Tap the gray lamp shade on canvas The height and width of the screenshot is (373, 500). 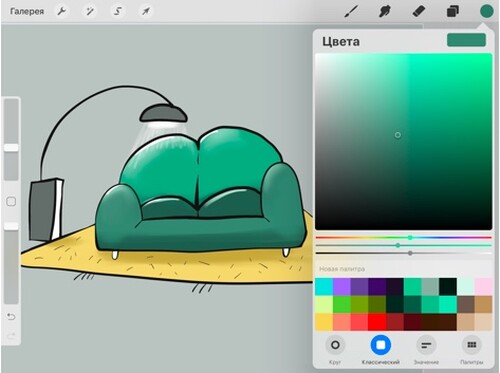coord(163,114)
